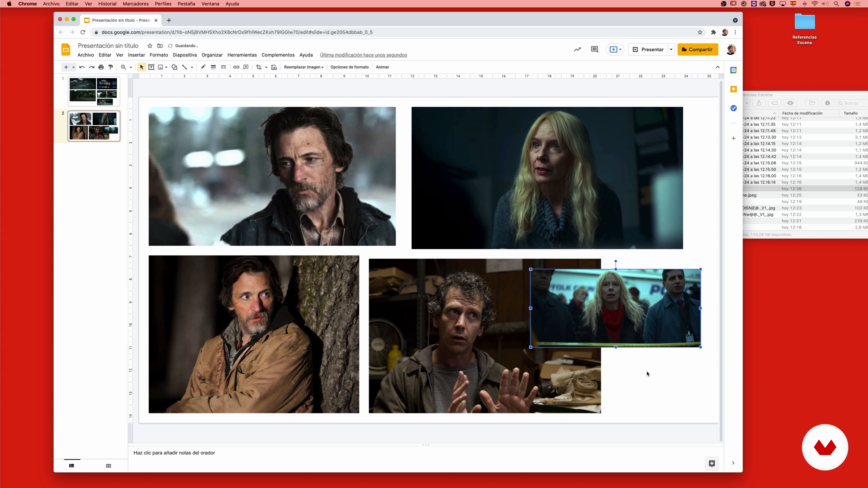868x488 pixels.
Task: Print the presentation
Action: tap(101, 67)
